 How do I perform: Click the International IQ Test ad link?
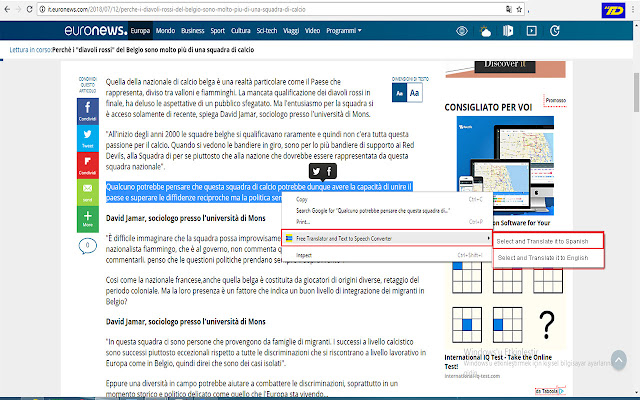click(498, 362)
